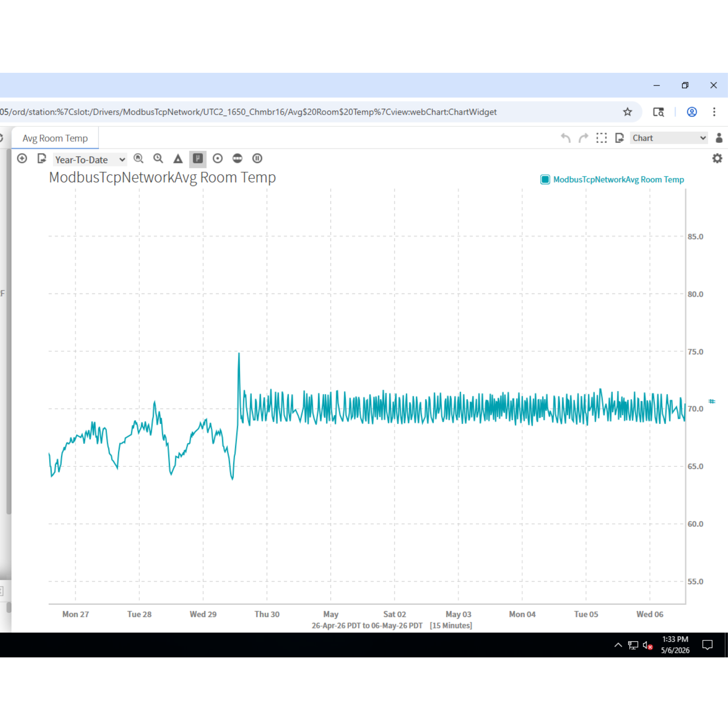Open the Year-To-Date time range dropdown
This screenshot has width=728, height=728.
(90, 159)
